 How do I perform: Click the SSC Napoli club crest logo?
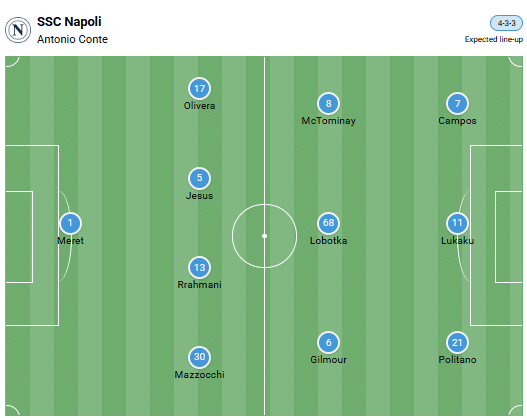pyautogui.click(x=18, y=30)
